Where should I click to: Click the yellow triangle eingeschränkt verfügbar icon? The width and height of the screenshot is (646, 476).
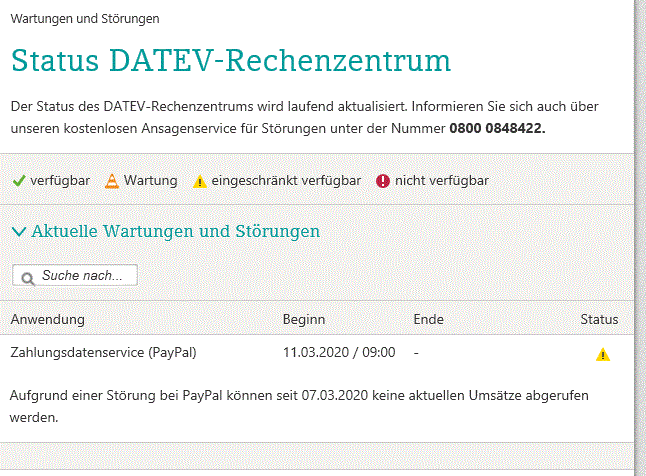tap(200, 181)
